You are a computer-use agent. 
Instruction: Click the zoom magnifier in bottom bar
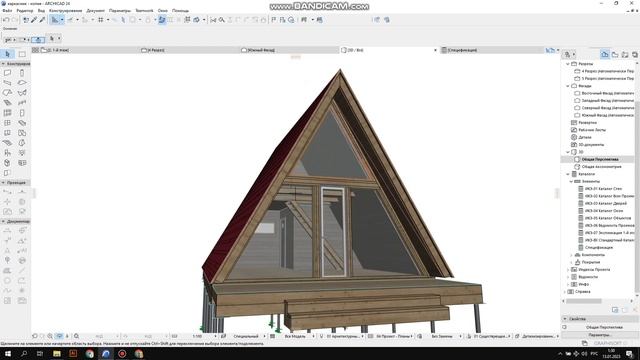point(76,336)
